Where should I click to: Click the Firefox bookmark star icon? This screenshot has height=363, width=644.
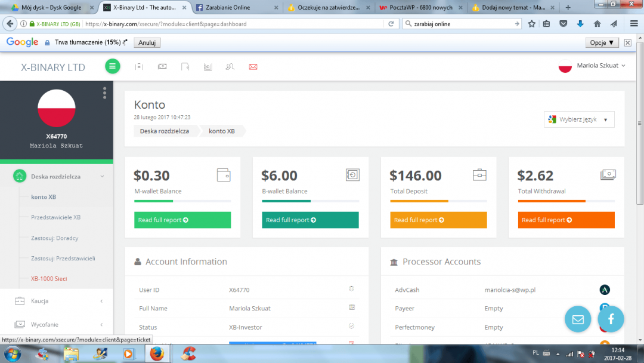click(531, 24)
